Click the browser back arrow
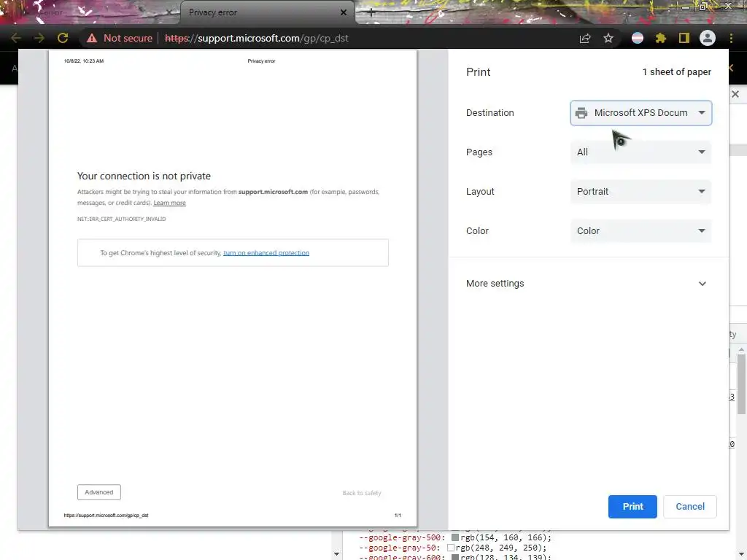The height and width of the screenshot is (560, 747). [16, 38]
